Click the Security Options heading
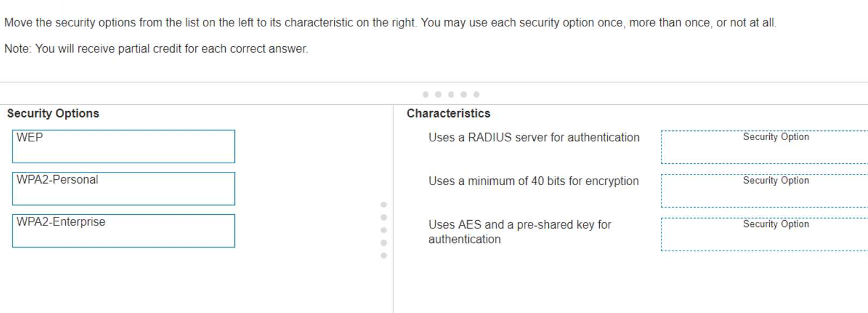The image size is (868, 313). (x=53, y=113)
